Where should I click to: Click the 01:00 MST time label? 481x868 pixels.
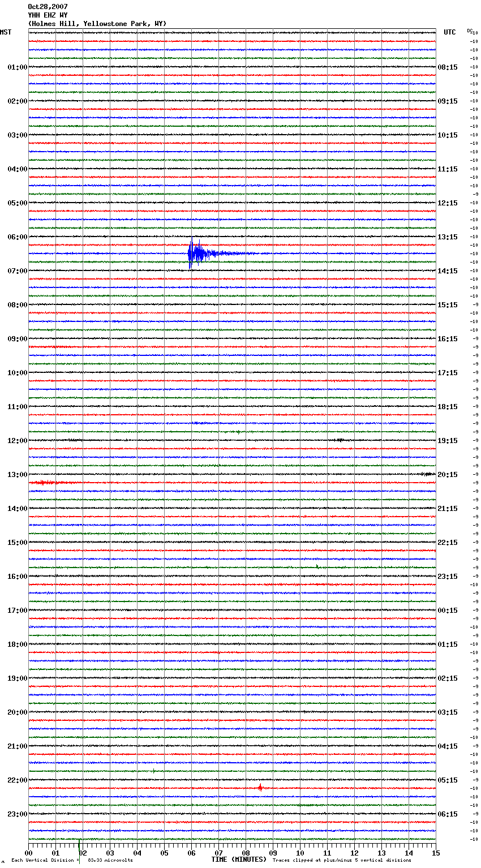pyautogui.click(x=18, y=67)
